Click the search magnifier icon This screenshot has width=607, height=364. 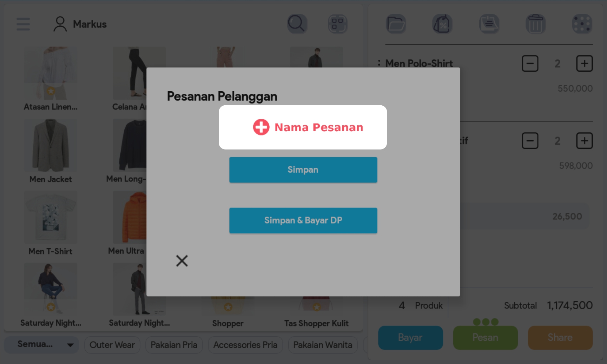click(297, 24)
